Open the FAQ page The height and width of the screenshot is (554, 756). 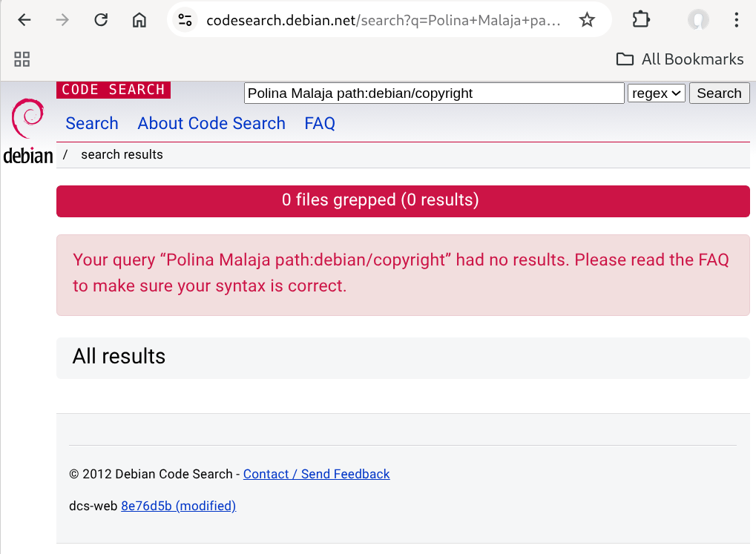(320, 123)
